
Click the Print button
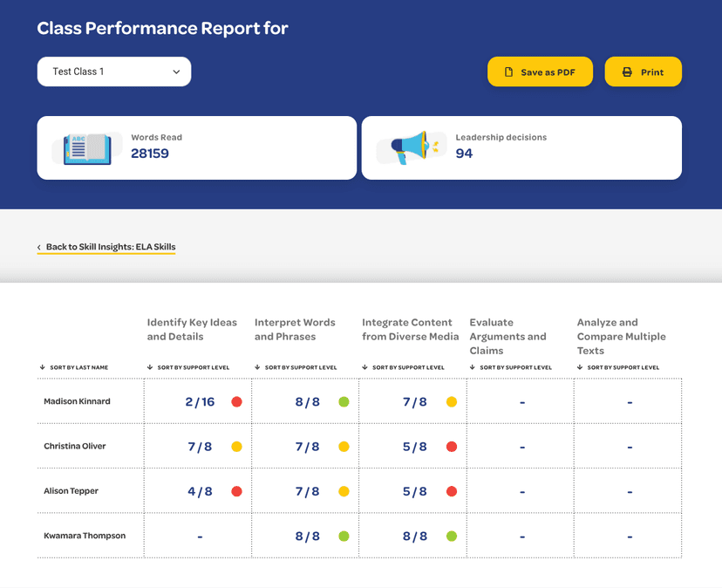point(643,72)
